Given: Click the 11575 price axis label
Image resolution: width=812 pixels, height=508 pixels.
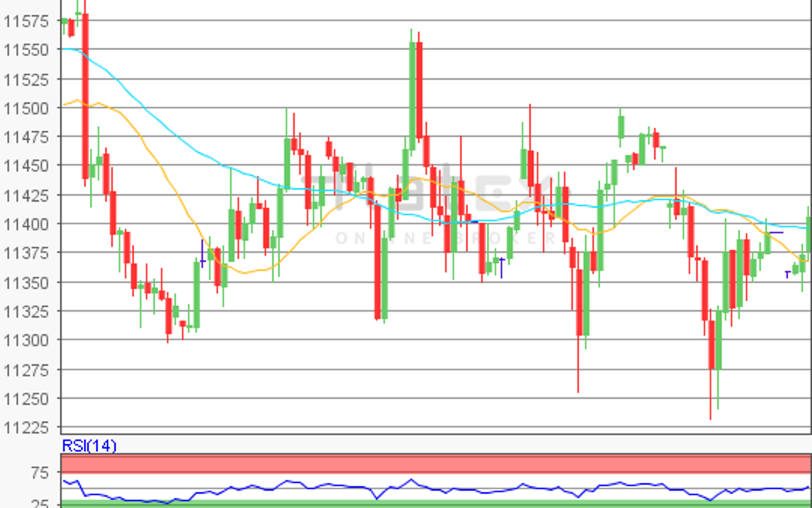Looking at the screenshot, I should coord(26,21).
